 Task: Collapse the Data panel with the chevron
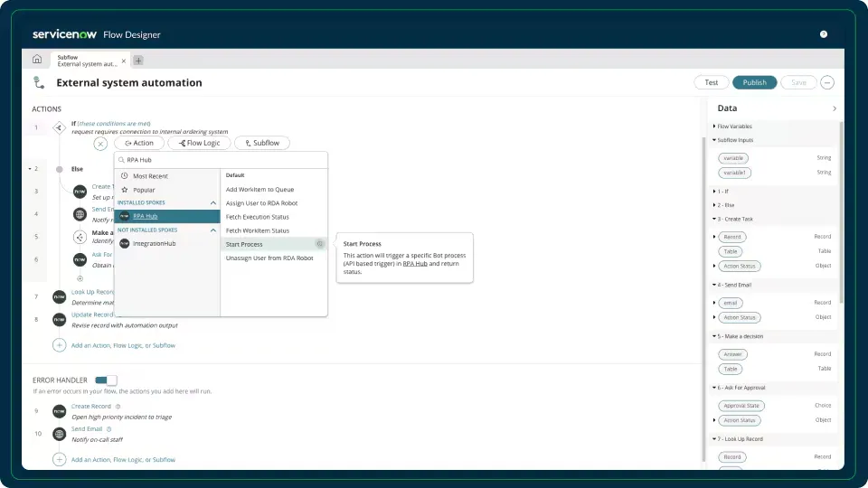835,108
